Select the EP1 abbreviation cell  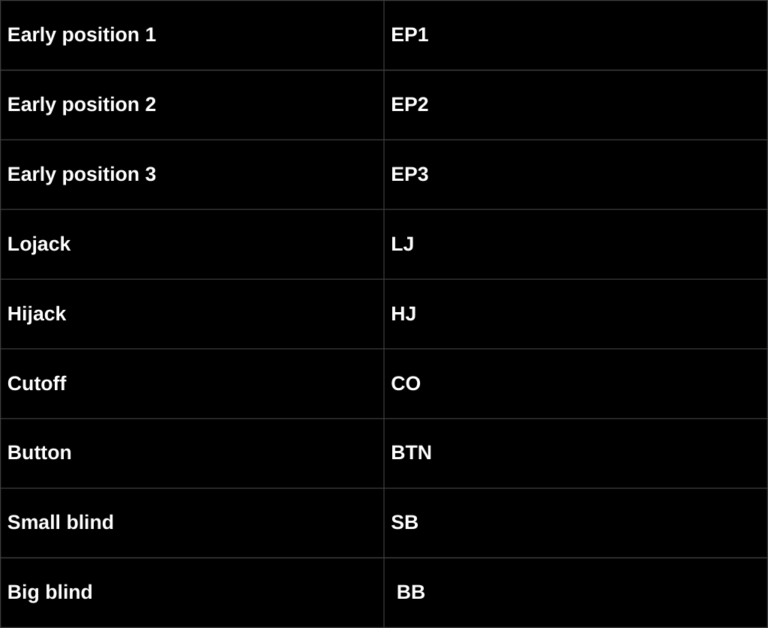pos(409,35)
